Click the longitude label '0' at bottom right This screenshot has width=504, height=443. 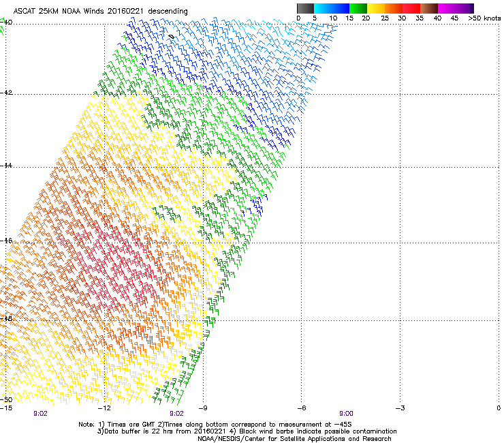[499, 408]
